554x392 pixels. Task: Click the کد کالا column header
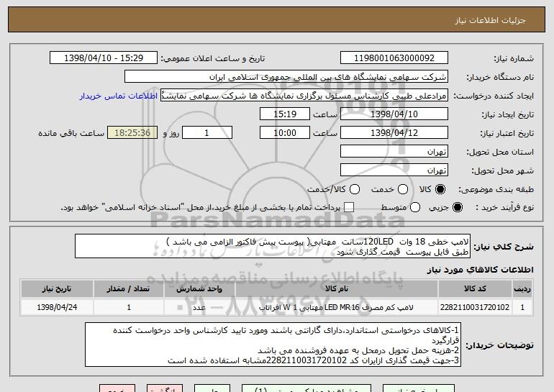(475, 289)
